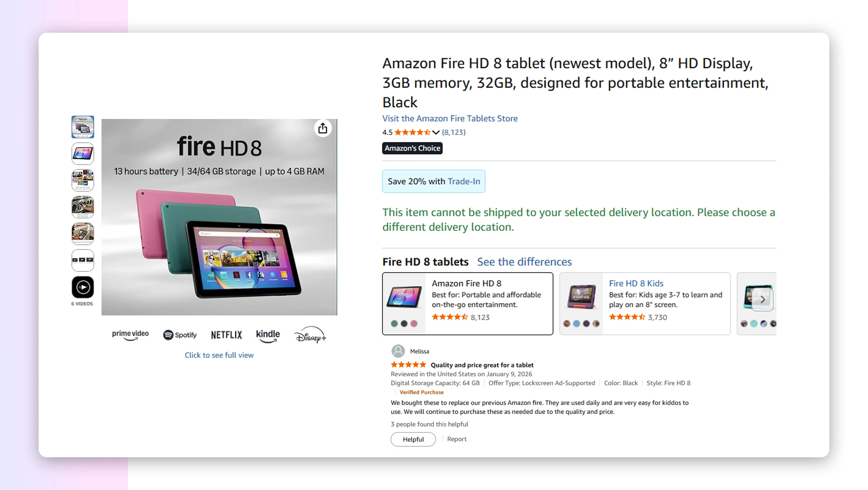This screenshot has width=868, height=490.
Task: Select the Fire HD 8 Kids card
Action: [644, 303]
